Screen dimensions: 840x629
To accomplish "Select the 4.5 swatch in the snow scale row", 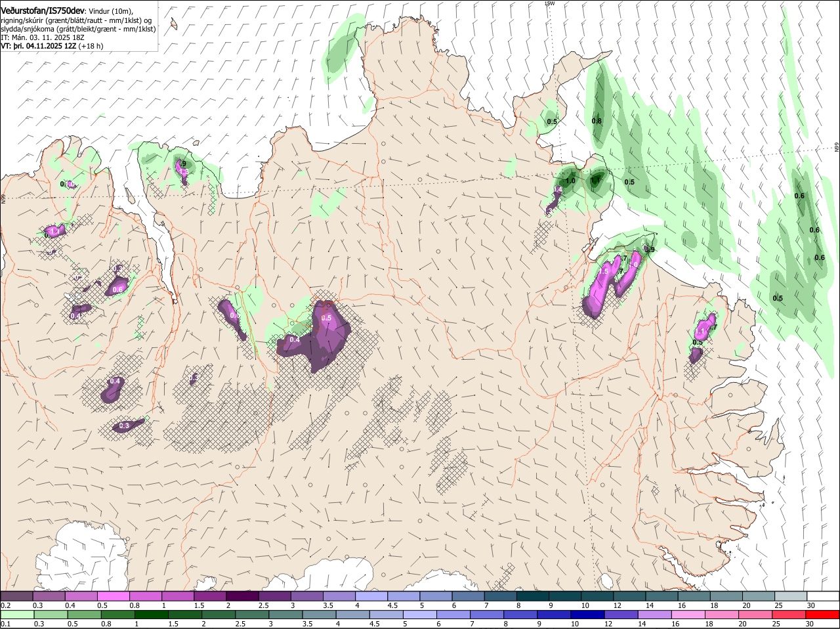I will click(x=403, y=596).
